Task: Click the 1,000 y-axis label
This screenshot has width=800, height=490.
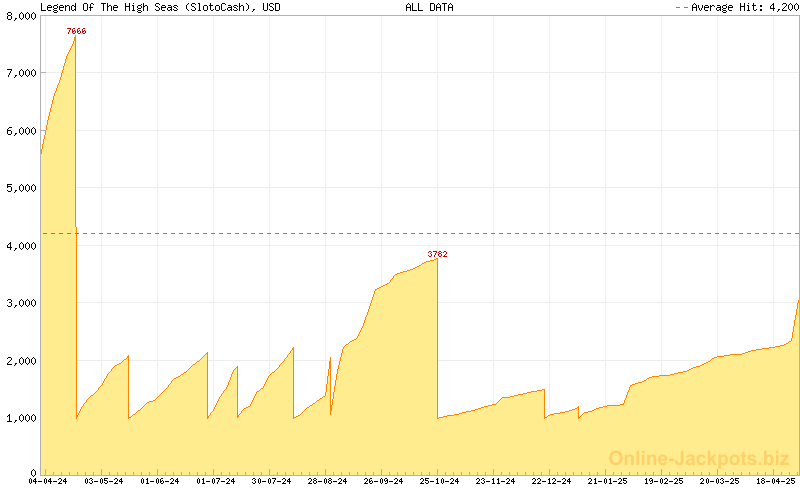Action: coord(21,418)
